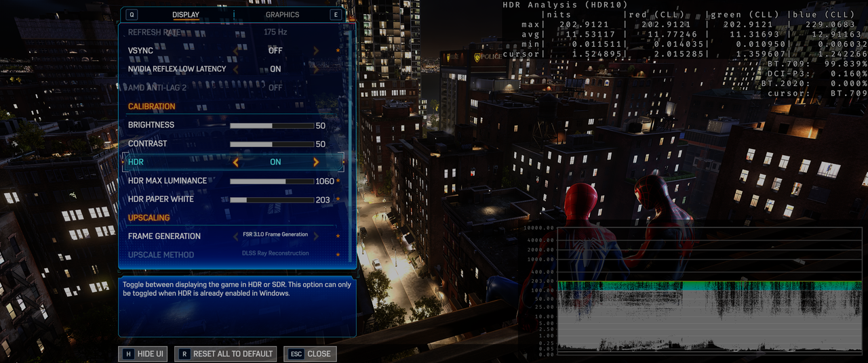Click the HIDE UI button
This screenshot has width=868, height=363.
(x=143, y=354)
